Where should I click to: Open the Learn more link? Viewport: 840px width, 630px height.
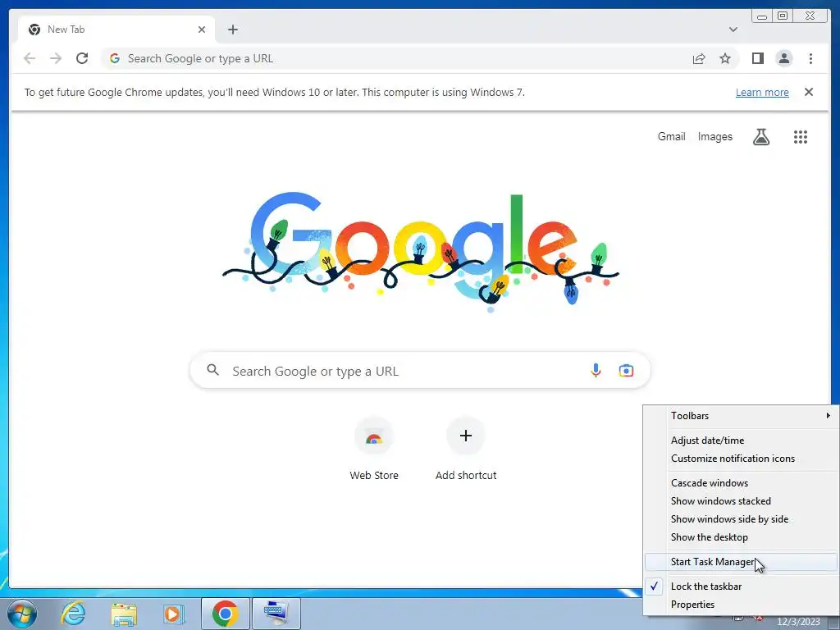coord(762,92)
